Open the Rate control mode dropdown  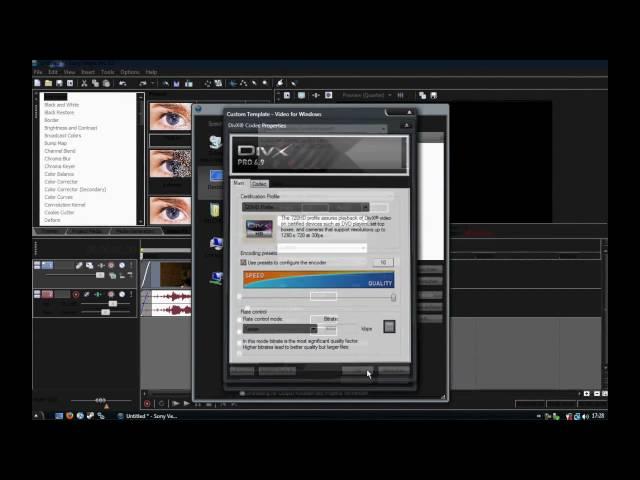coord(280,329)
